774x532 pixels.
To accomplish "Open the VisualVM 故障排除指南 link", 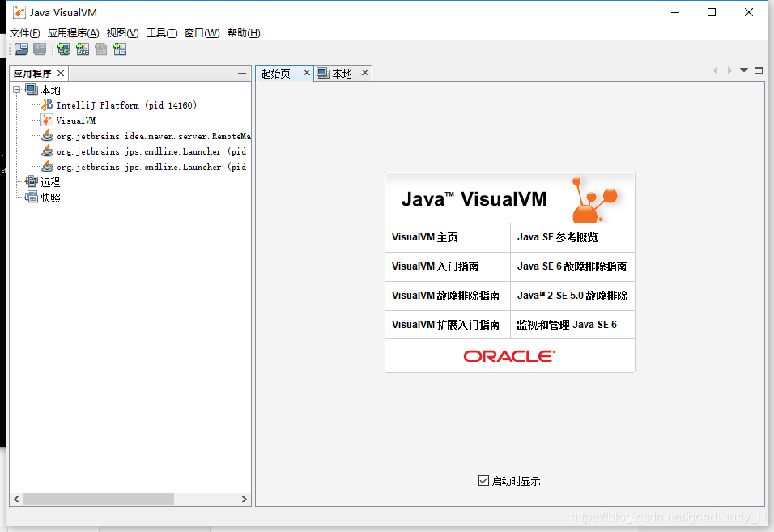I will 445,296.
